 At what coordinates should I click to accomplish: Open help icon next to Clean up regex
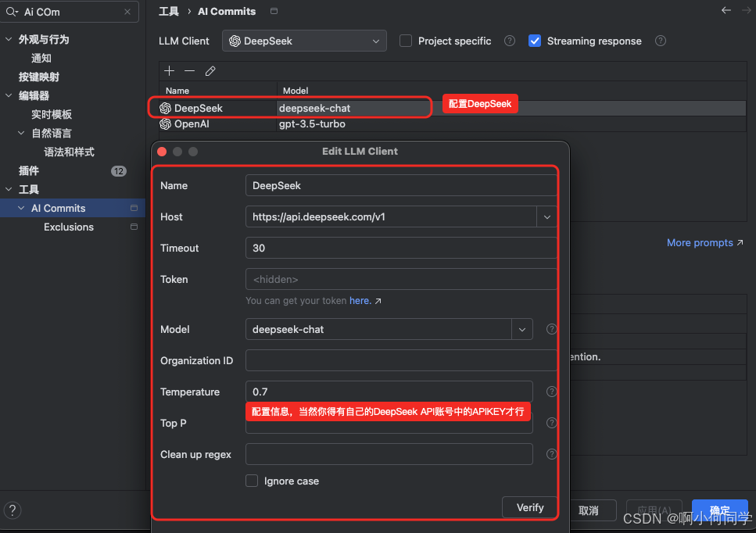[552, 454]
